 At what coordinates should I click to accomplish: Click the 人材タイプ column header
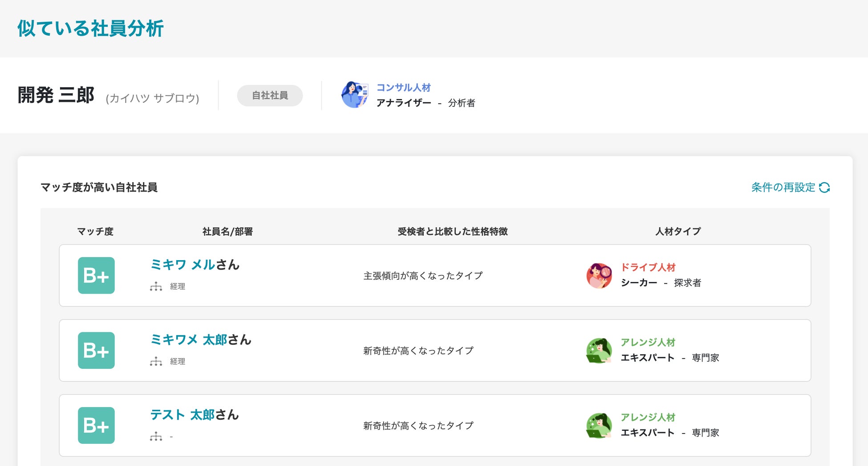pyautogui.click(x=677, y=232)
